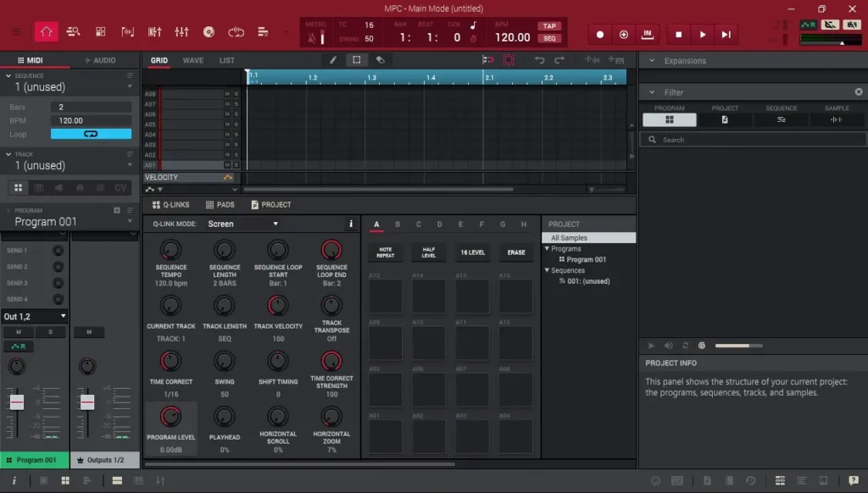The height and width of the screenshot is (493, 868).
Task: Select pad bank B
Action: point(398,224)
